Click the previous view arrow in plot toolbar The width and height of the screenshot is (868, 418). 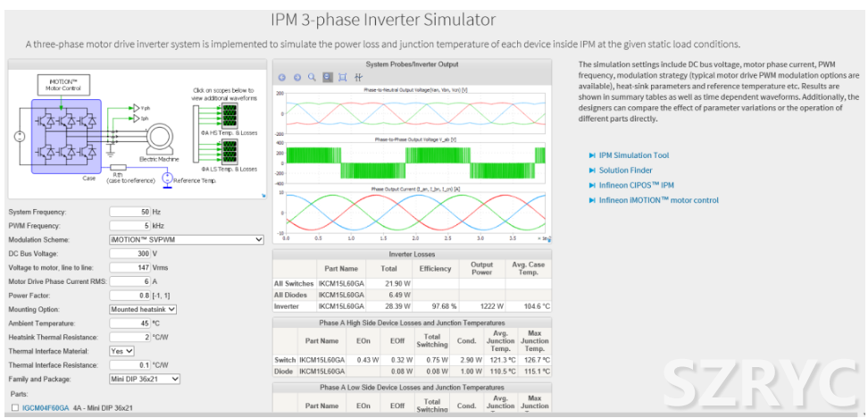click(x=282, y=78)
